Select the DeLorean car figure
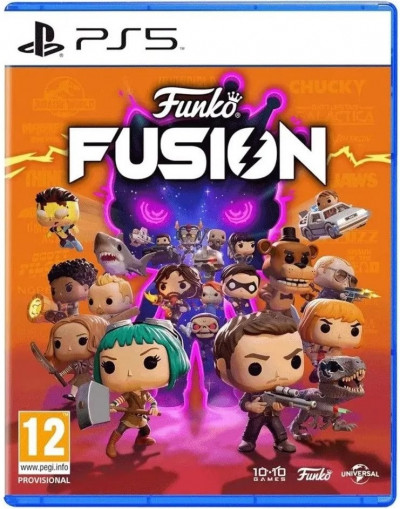Viewport: 400px width, 509px height. pyautogui.click(x=333, y=215)
